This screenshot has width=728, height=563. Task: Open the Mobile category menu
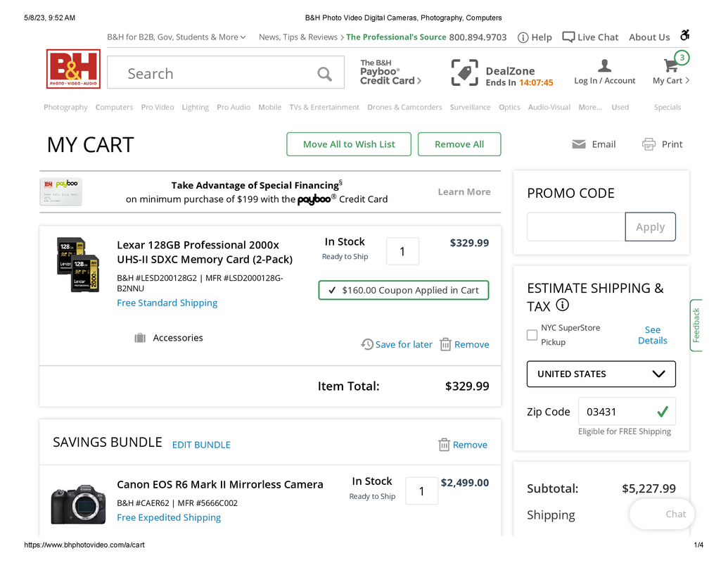pyautogui.click(x=270, y=107)
